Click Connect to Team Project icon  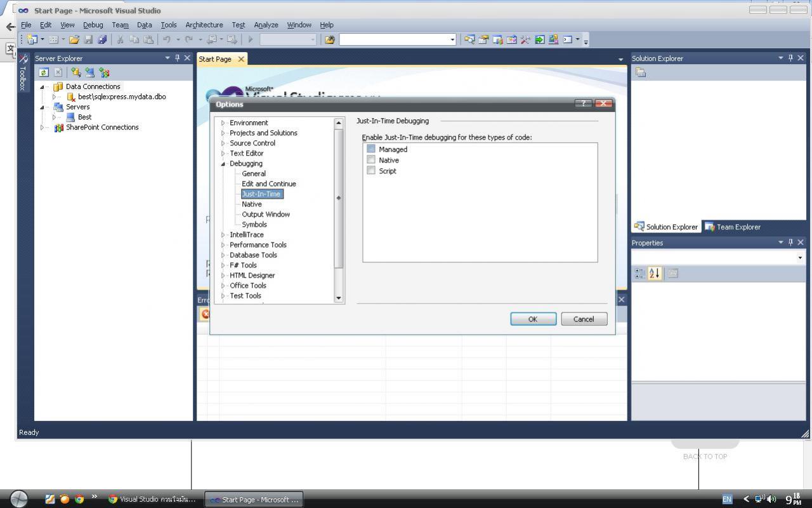pos(104,72)
